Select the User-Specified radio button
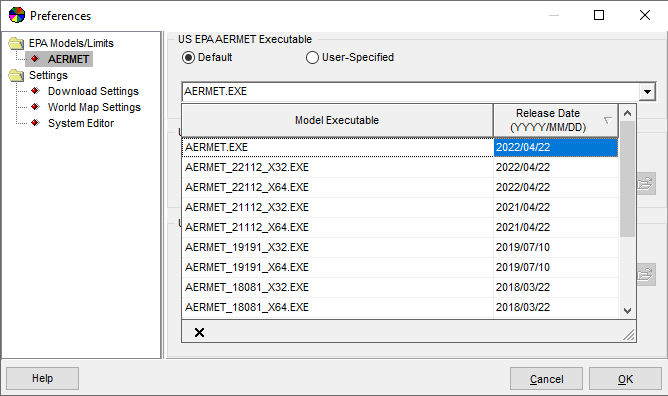 pyautogui.click(x=312, y=57)
